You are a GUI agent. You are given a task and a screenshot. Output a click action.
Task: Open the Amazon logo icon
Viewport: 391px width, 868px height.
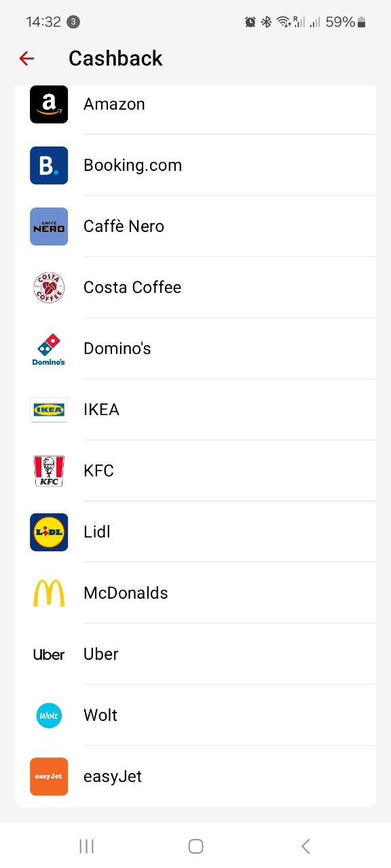49,104
